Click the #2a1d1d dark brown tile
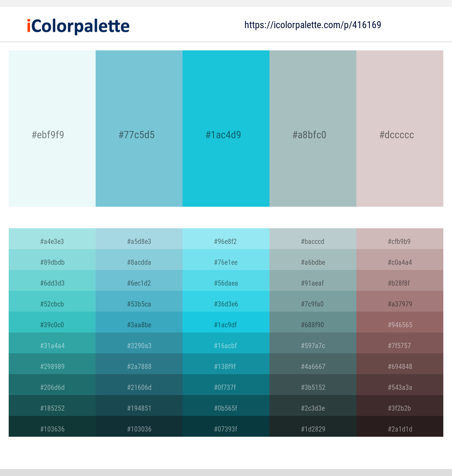This screenshot has width=452, height=476. 399,429
